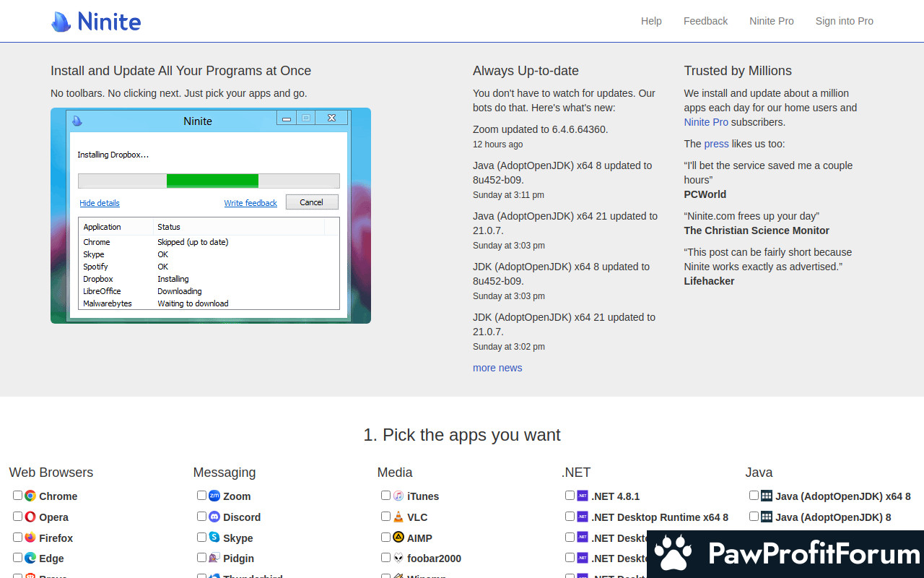Click the Discord app icon
The height and width of the screenshot is (578, 924).
[214, 517]
